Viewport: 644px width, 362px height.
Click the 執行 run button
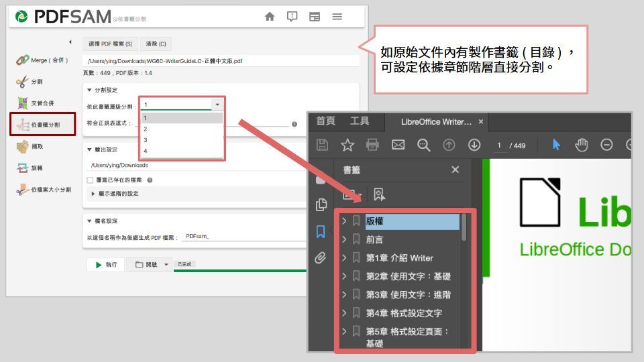pos(105,265)
